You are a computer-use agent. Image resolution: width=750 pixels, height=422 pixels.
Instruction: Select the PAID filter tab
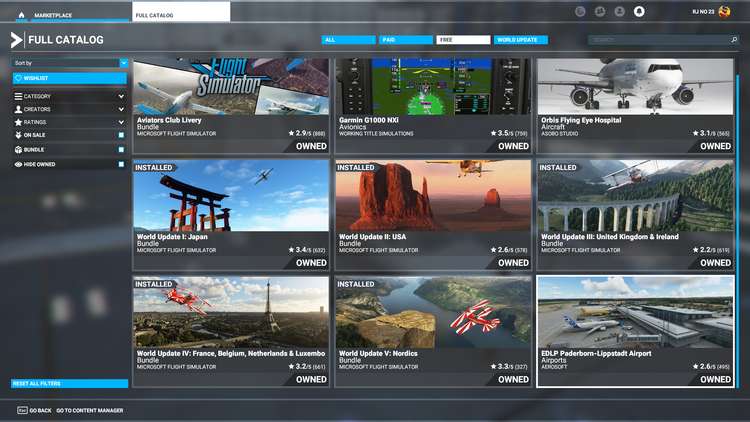(x=406, y=40)
